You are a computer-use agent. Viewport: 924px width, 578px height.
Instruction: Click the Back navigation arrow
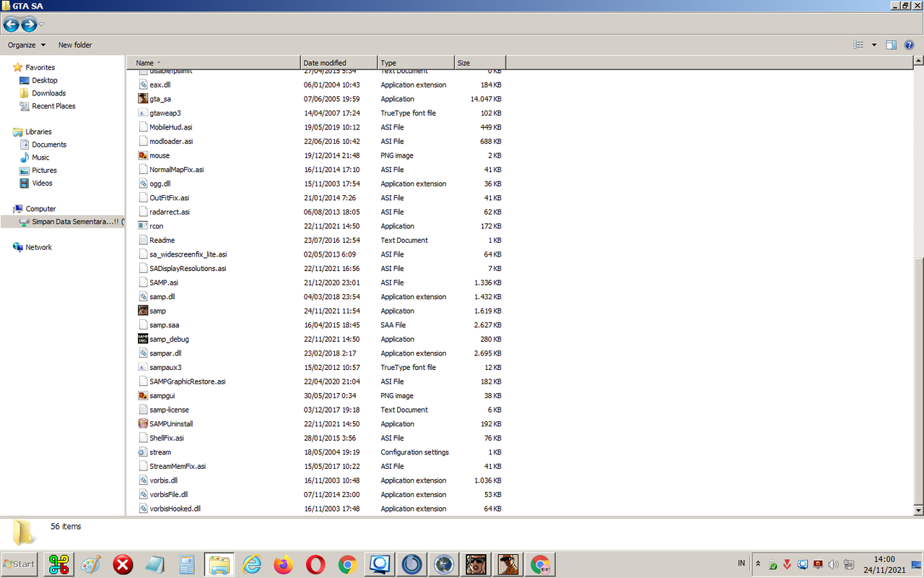pos(11,25)
